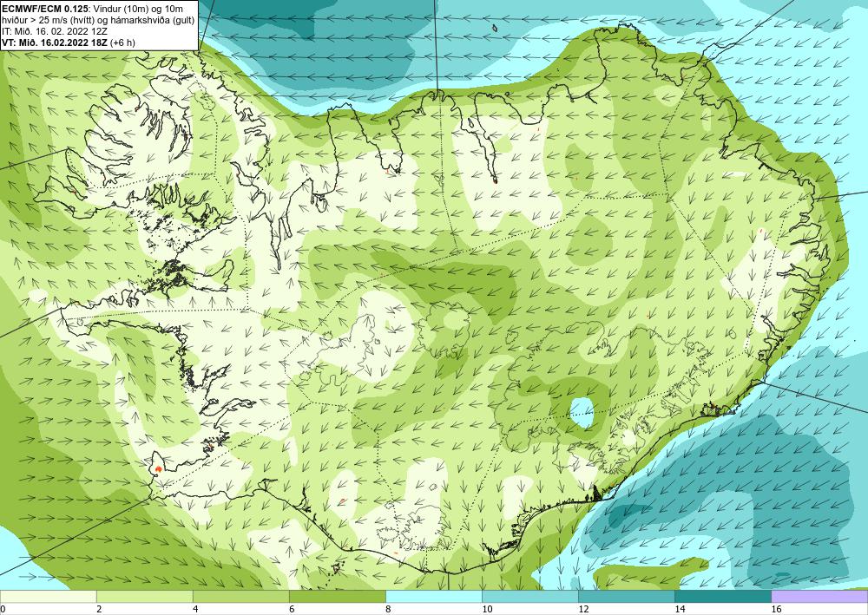
Task: Click the 10–12 m/s turquoise legend swatch
Action: tap(530, 597)
